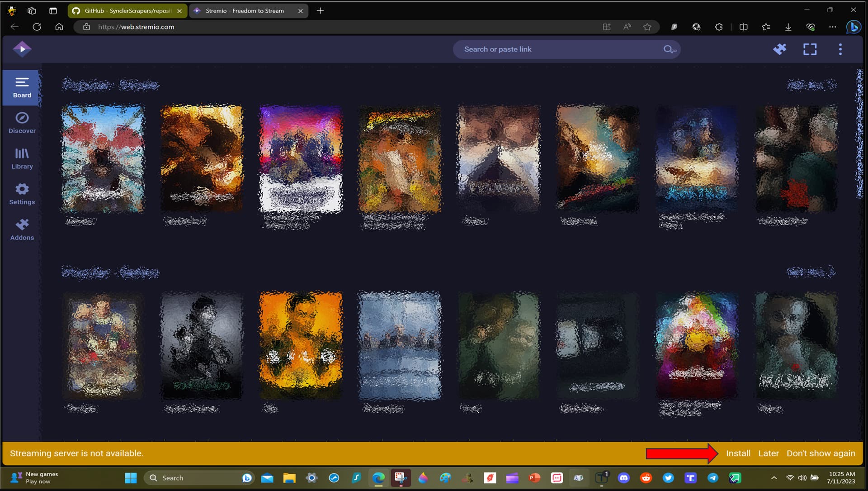Open Stremio Settings from sidebar
The image size is (868, 491).
coord(22,194)
